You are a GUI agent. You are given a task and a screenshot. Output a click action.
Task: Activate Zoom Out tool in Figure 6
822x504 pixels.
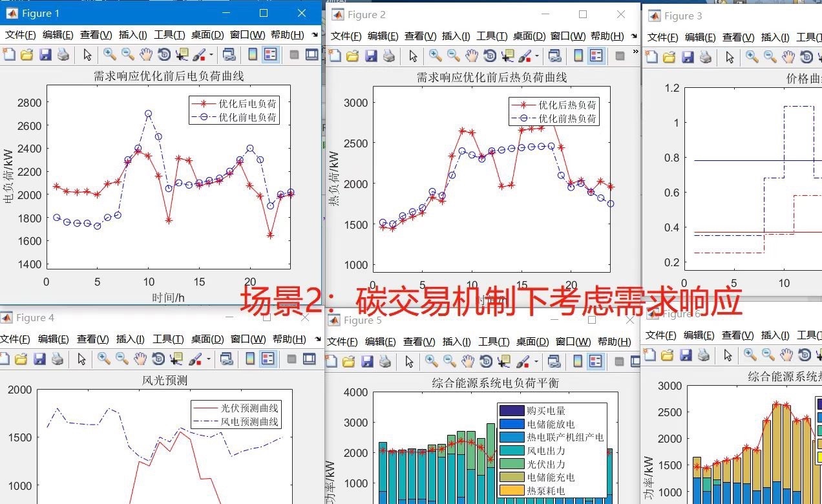(x=768, y=355)
